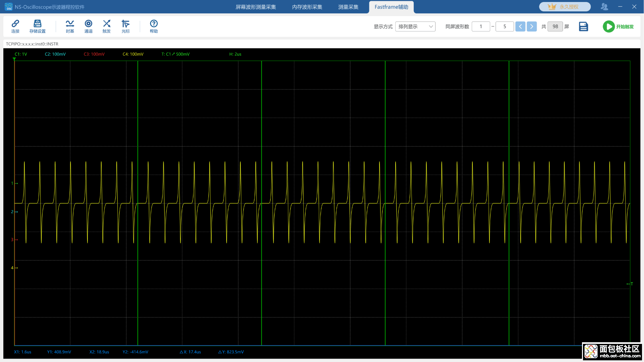Switch to 内存波形采集 tab
Screen dimensions: 644x362
tap(307, 7)
